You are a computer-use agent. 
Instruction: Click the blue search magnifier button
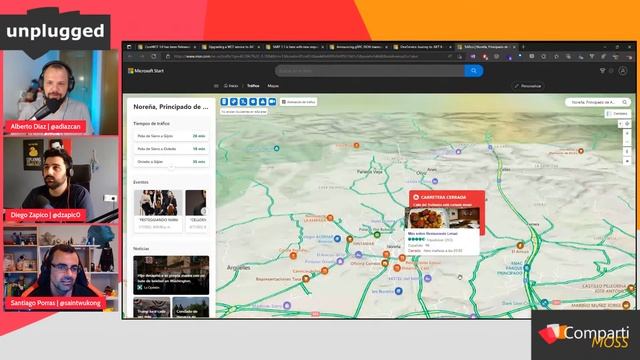click(x=473, y=71)
